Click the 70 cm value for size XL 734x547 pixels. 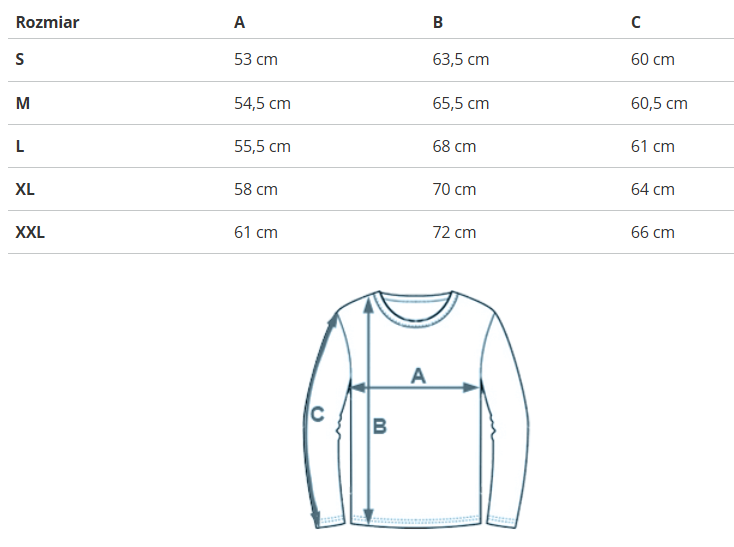tap(454, 189)
